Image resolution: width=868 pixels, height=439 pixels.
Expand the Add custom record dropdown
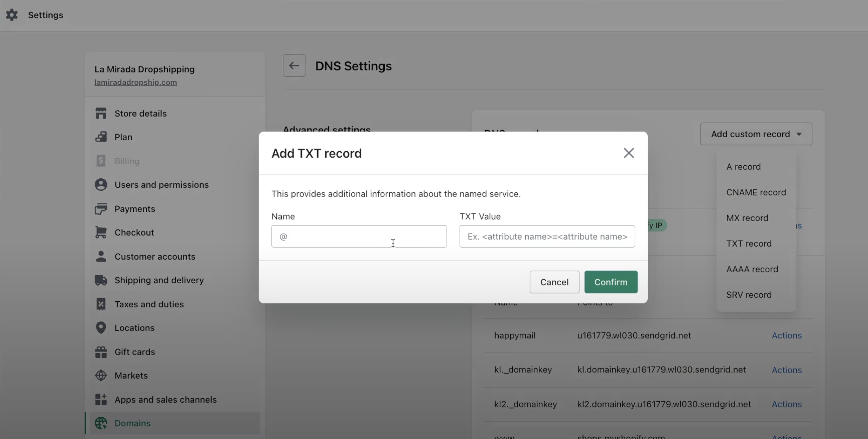click(x=756, y=134)
